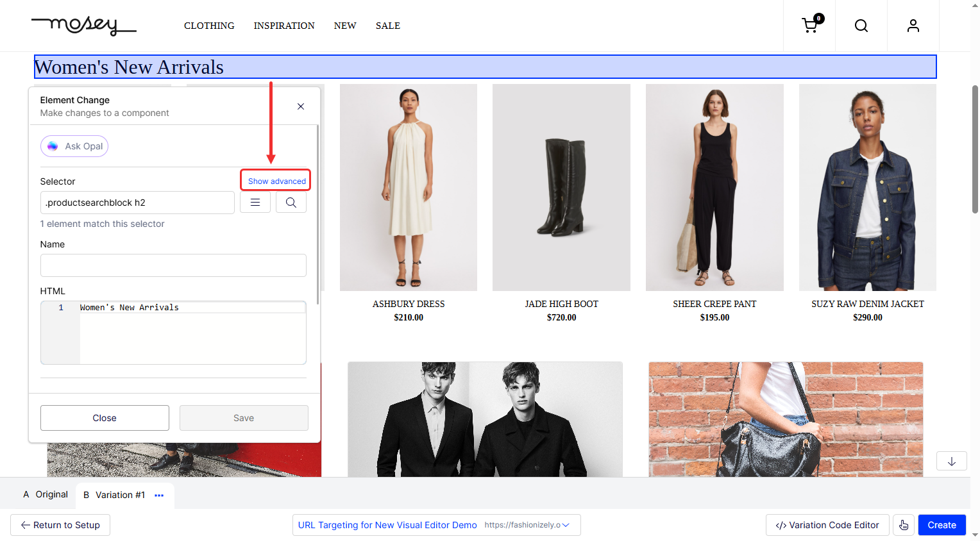Open Variation #1 three-dot options menu
The width and height of the screenshot is (980, 541).
coord(159,495)
